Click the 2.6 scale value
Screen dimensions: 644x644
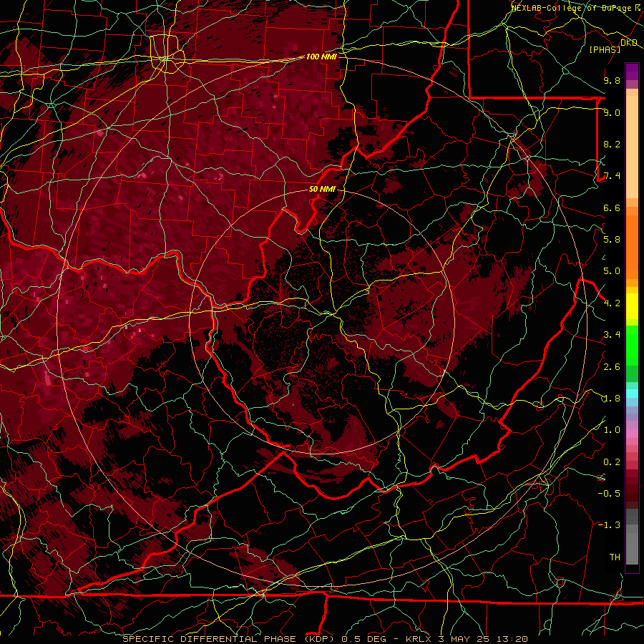click(612, 367)
